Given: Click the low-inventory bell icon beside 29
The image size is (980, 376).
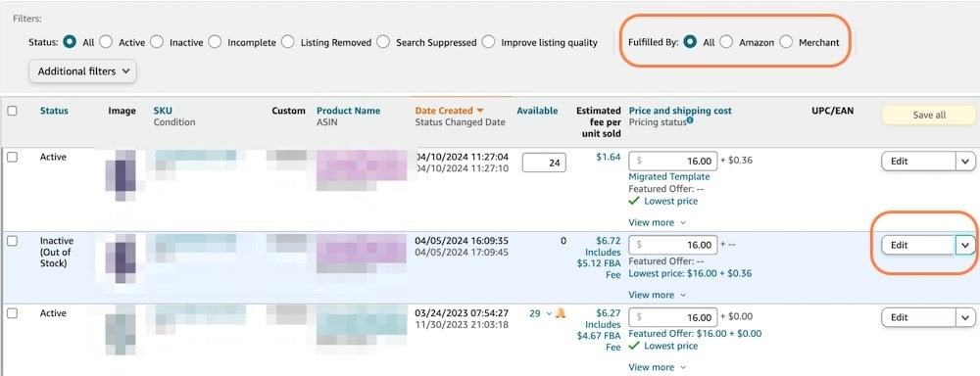Looking at the screenshot, I should click(561, 313).
